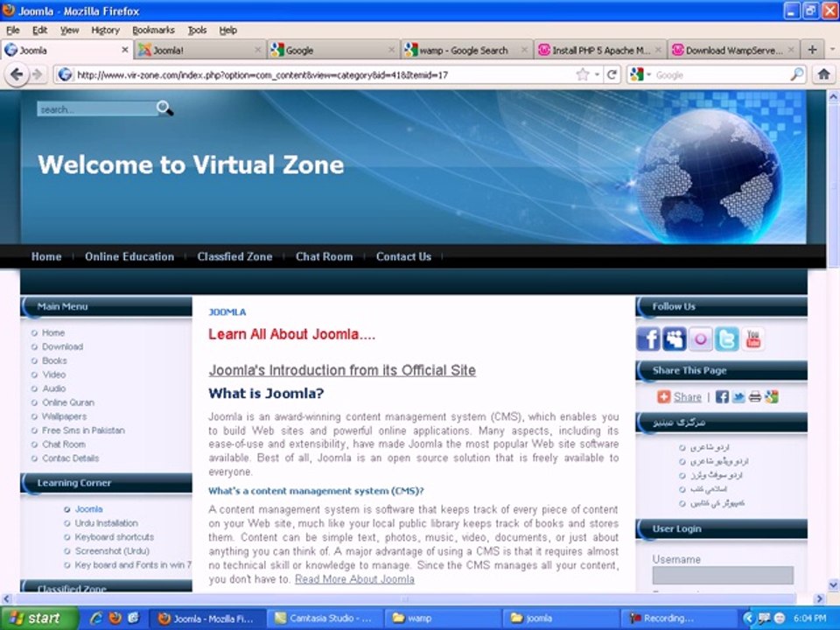Open Screenshot (Urdu) in Learning Corner
Screen dimensions: 840x630
pyautogui.click(x=112, y=550)
